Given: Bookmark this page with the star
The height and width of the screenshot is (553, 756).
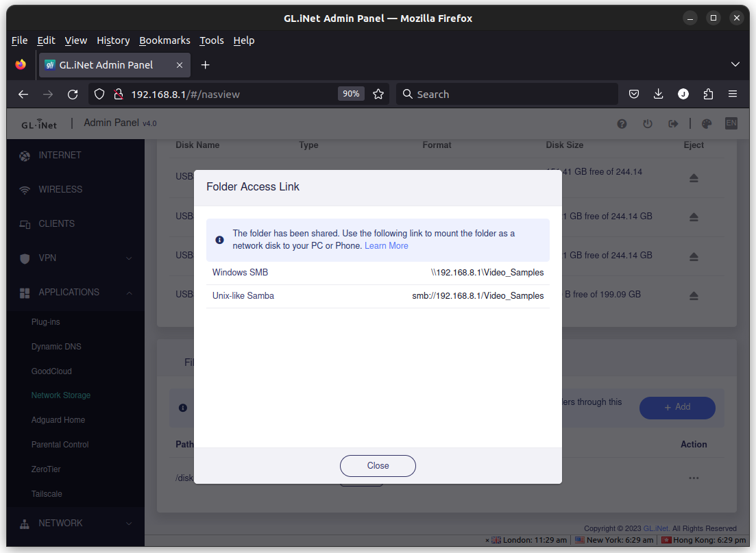Looking at the screenshot, I should pos(378,95).
